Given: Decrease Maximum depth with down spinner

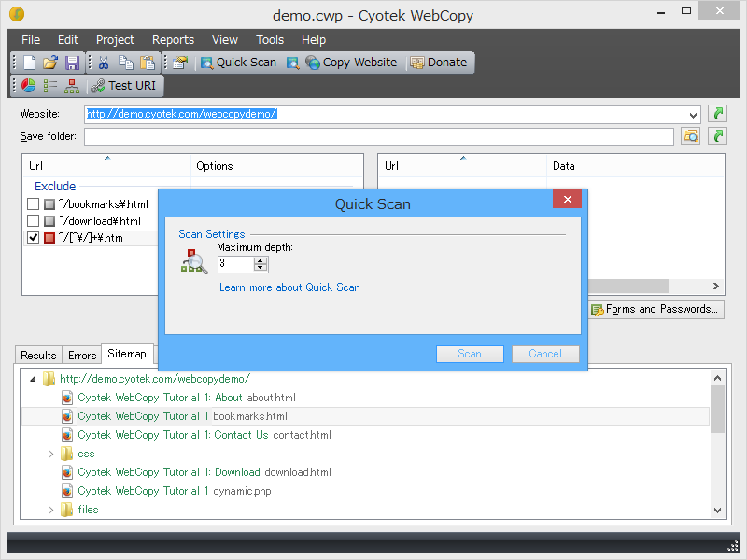Looking at the screenshot, I should point(261,268).
